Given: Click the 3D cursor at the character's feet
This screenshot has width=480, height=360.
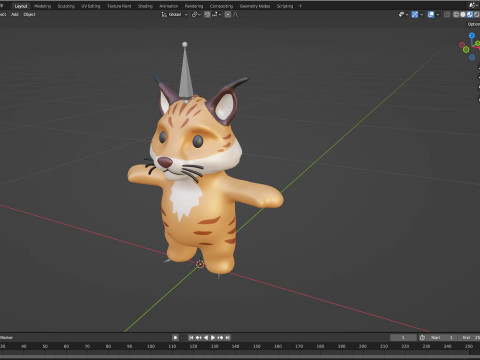Looking at the screenshot, I should pos(200,264).
